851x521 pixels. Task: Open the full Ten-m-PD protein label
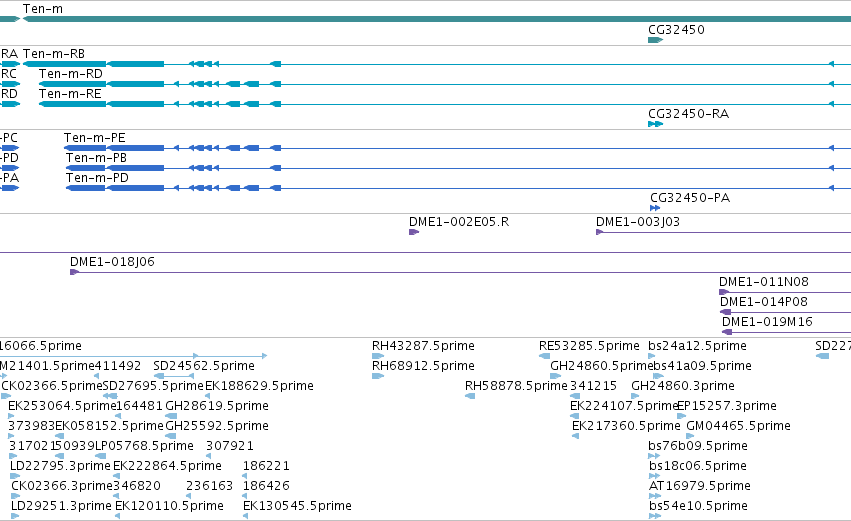pyautogui.click(x=97, y=177)
